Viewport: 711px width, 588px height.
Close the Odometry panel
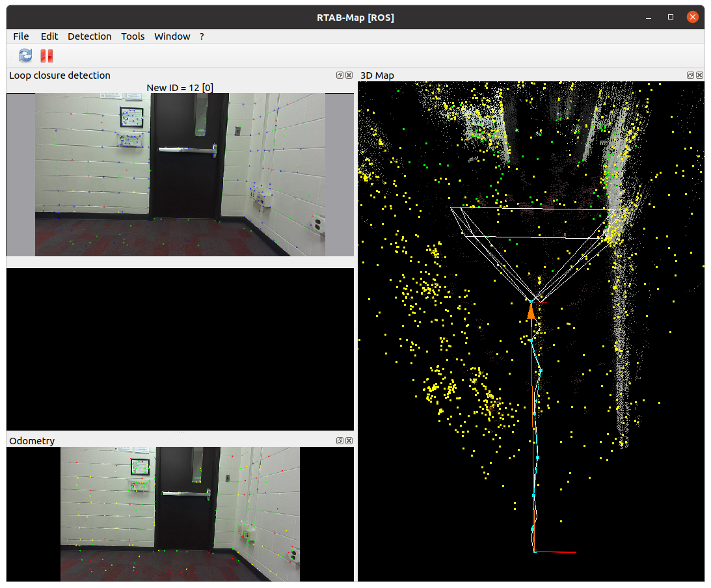click(x=349, y=441)
